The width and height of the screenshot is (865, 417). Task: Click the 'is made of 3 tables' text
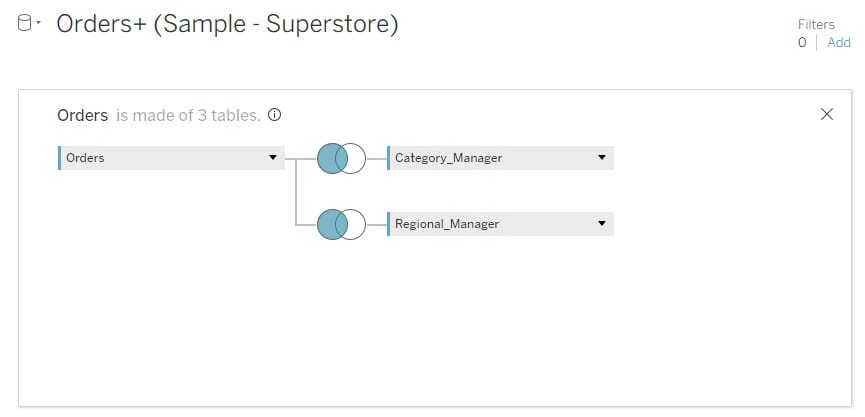click(x=188, y=115)
